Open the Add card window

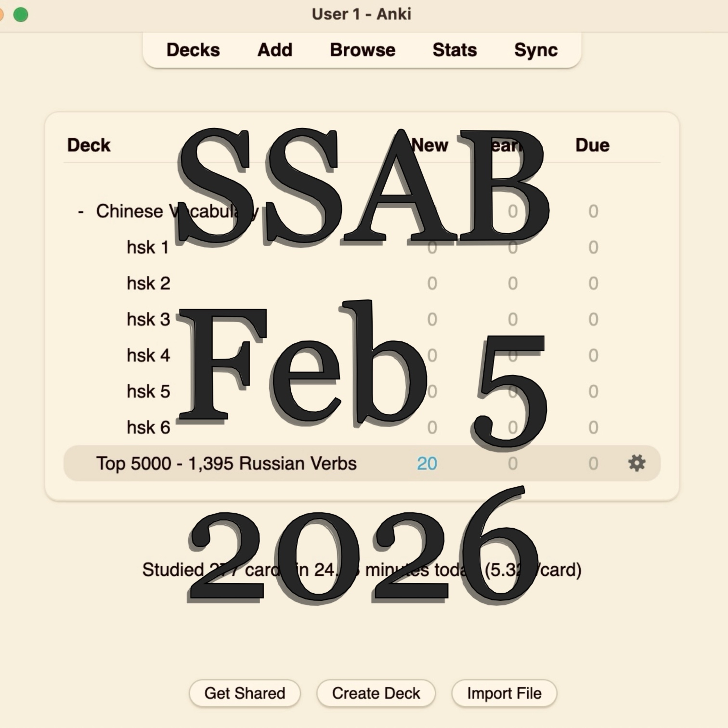[275, 50]
